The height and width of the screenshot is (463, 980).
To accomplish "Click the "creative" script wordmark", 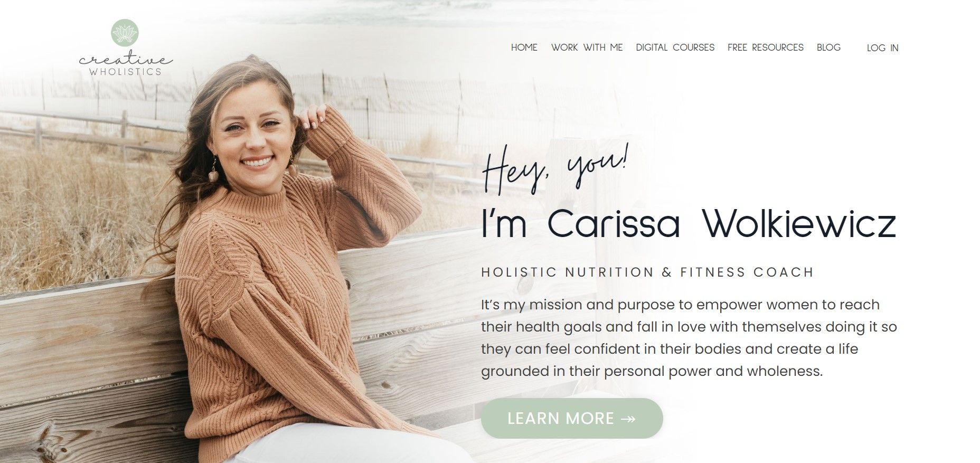I will pos(126,60).
